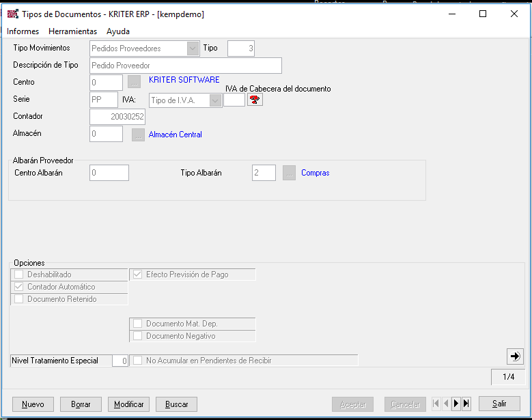The height and width of the screenshot is (420, 532).
Task: Click the Almacén Central link
Action: (175, 135)
